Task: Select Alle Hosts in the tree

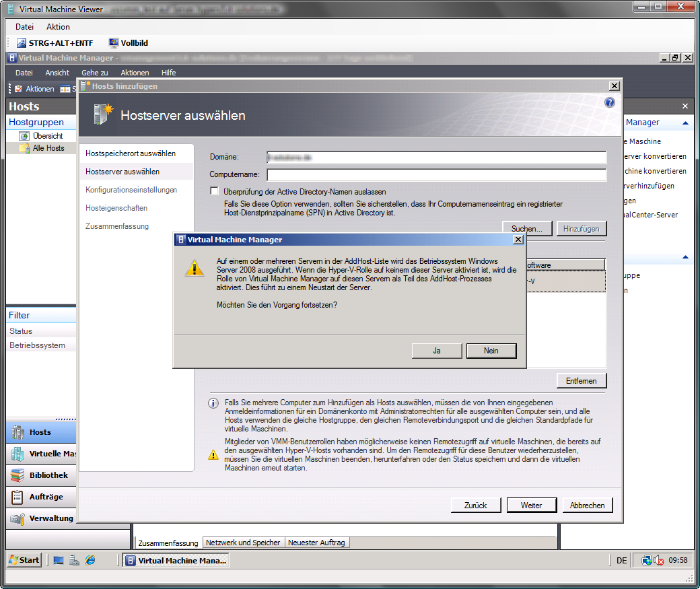Action: coord(48,148)
